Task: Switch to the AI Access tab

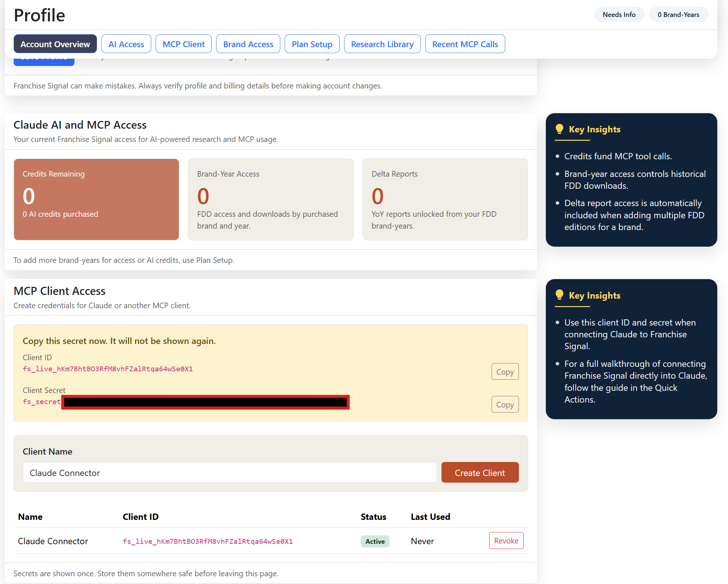Action: point(126,44)
